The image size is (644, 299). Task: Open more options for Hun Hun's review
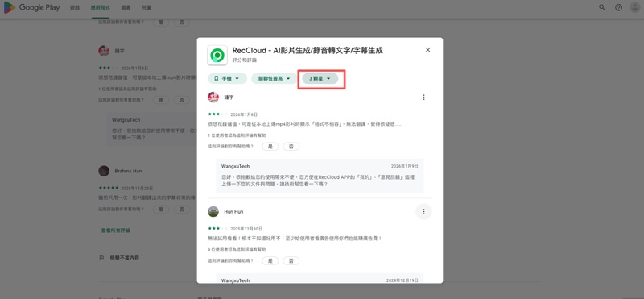423,212
